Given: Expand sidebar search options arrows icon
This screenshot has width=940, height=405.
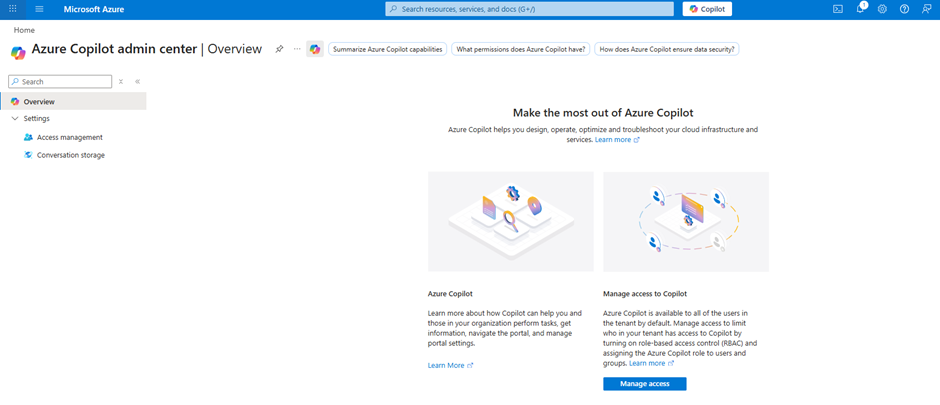Looking at the screenshot, I should tap(121, 82).
